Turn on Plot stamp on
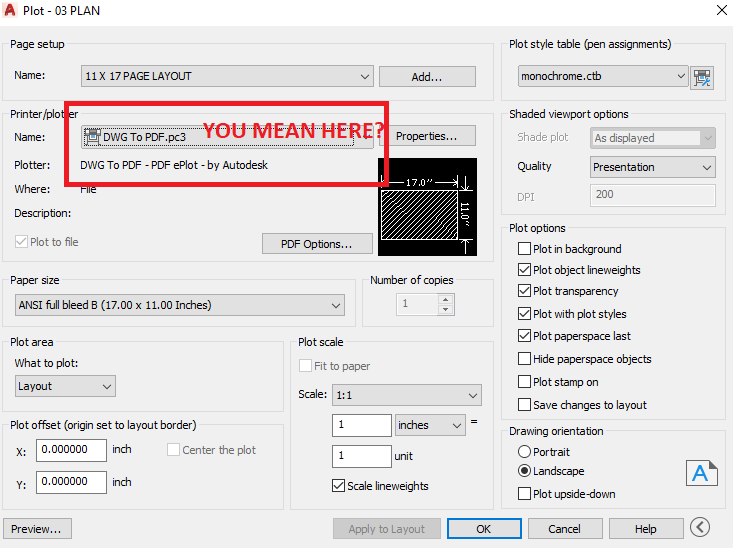The width and height of the screenshot is (733, 548). point(525,382)
